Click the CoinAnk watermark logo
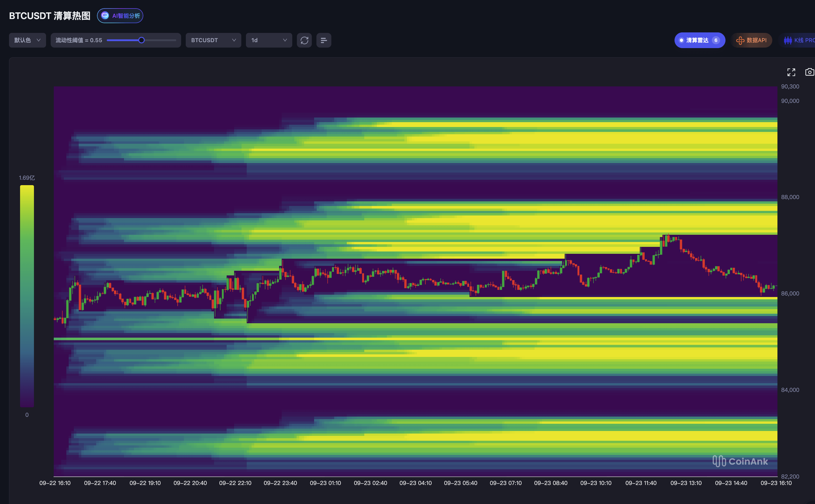 [740, 461]
